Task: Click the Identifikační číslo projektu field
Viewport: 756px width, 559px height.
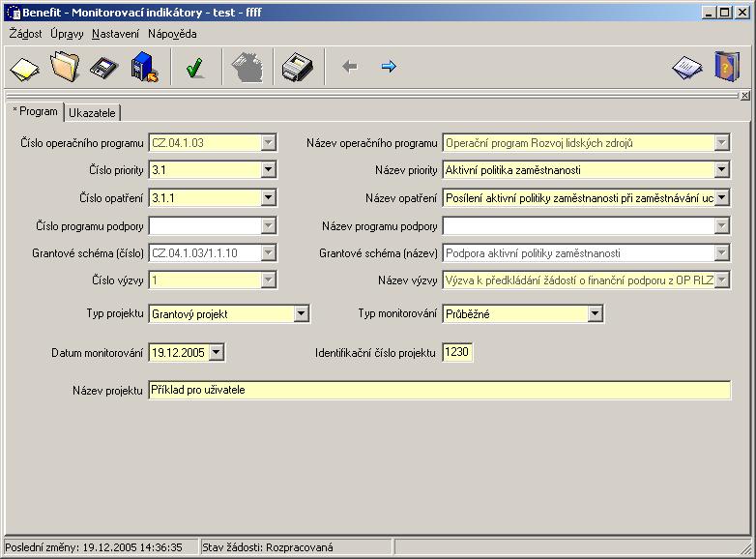Action: coord(457,352)
